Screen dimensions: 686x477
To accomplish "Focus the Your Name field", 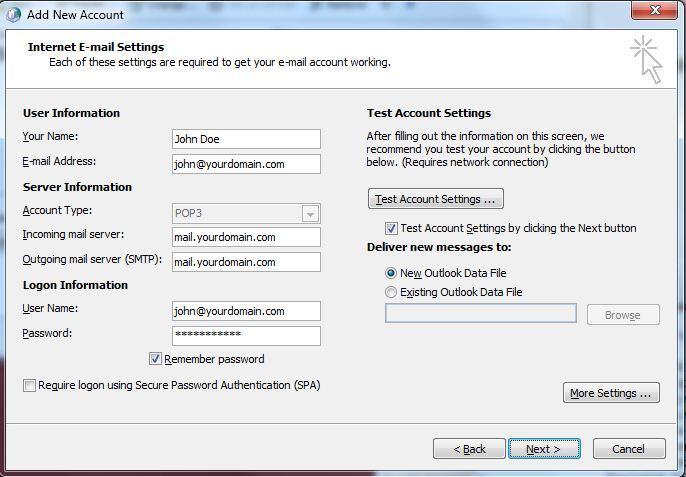I will point(246,139).
